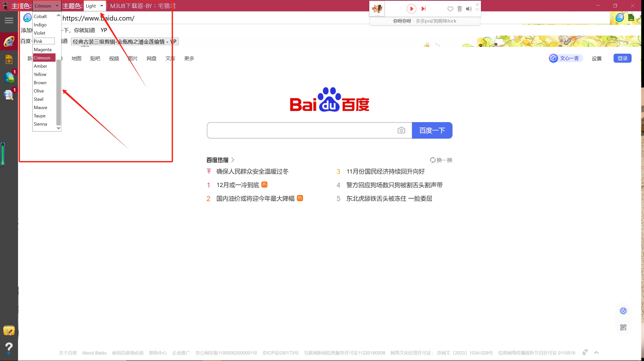The height and width of the screenshot is (361, 644).
Task: Click color list scroll down arrow
Action: 59,128
